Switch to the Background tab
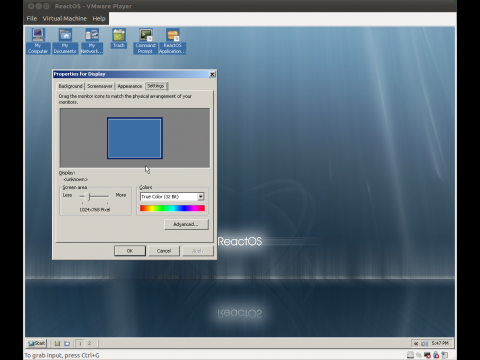Viewport: 480px width, 360px height. 70,86
